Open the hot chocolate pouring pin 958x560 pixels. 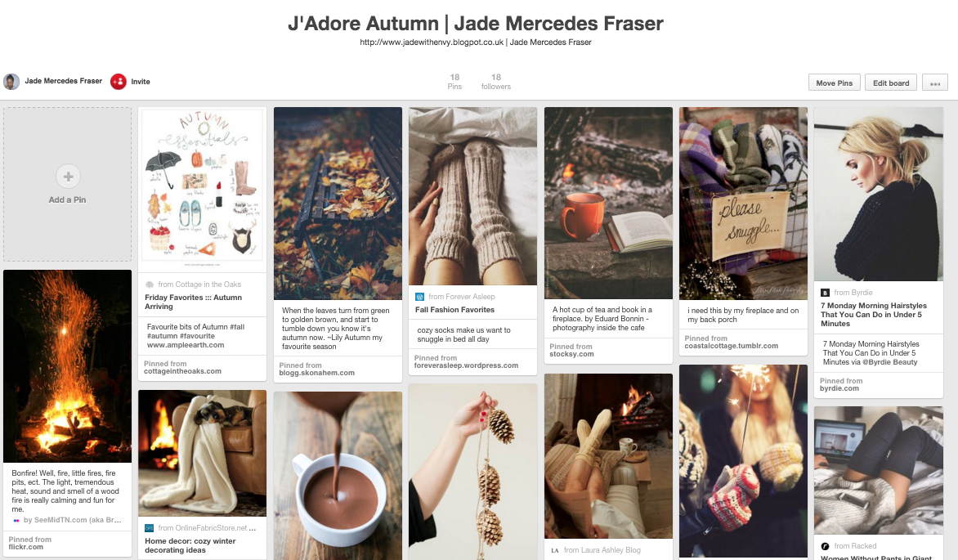[338, 476]
